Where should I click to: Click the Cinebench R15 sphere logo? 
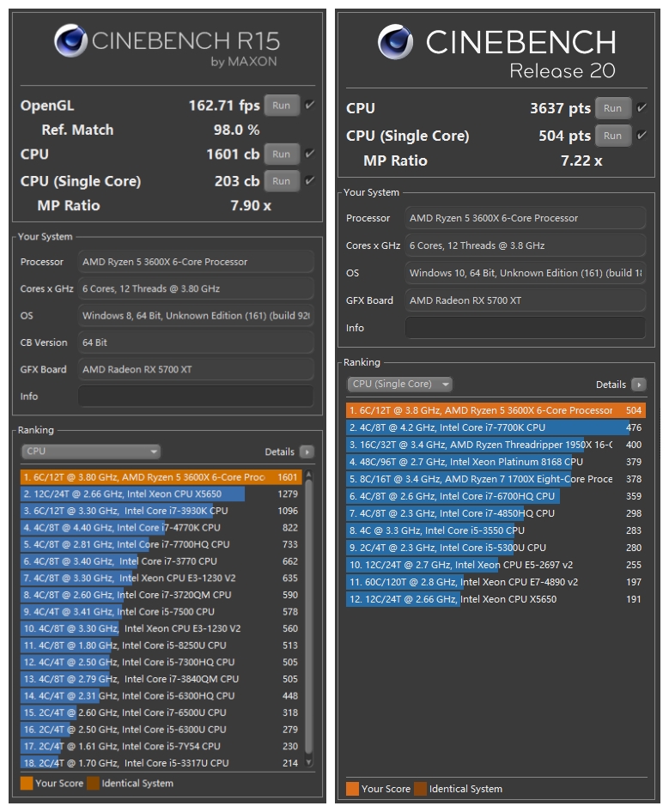click(70, 40)
